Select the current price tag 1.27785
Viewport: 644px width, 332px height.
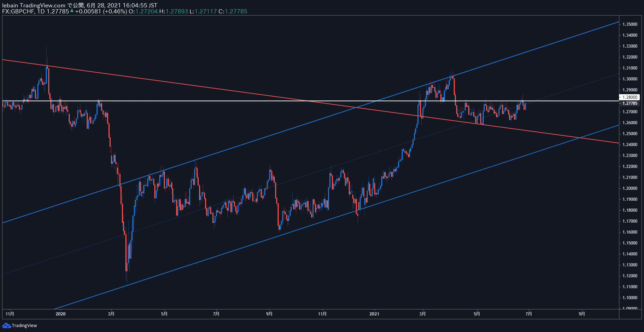click(x=630, y=103)
